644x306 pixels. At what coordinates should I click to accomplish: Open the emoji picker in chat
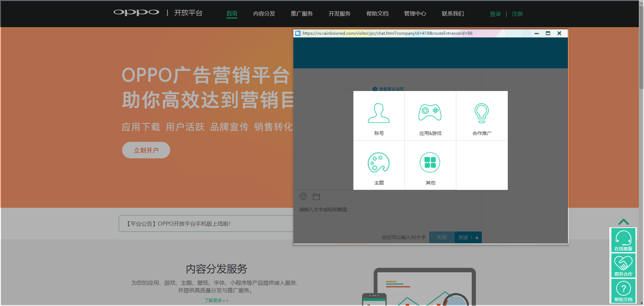click(x=303, y=196)
